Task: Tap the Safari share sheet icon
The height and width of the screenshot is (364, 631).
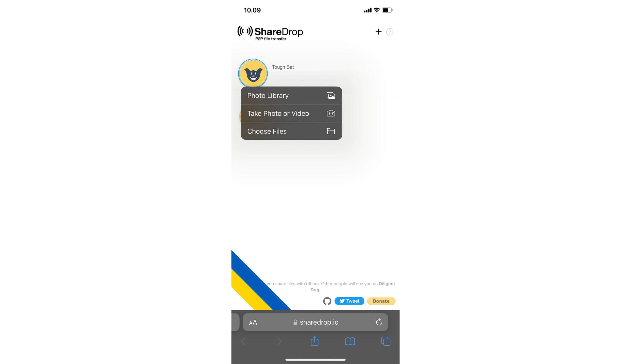Action: [315, 342]
